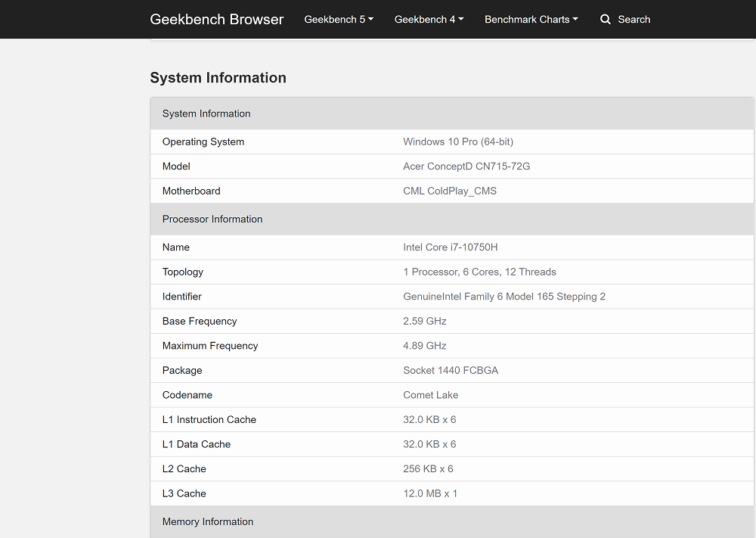The width and height of the screenshot is (756, 538).
Task: Select 1 Processor, 6 Cores, 12 Threads value
Action: (x=479, y=272)
